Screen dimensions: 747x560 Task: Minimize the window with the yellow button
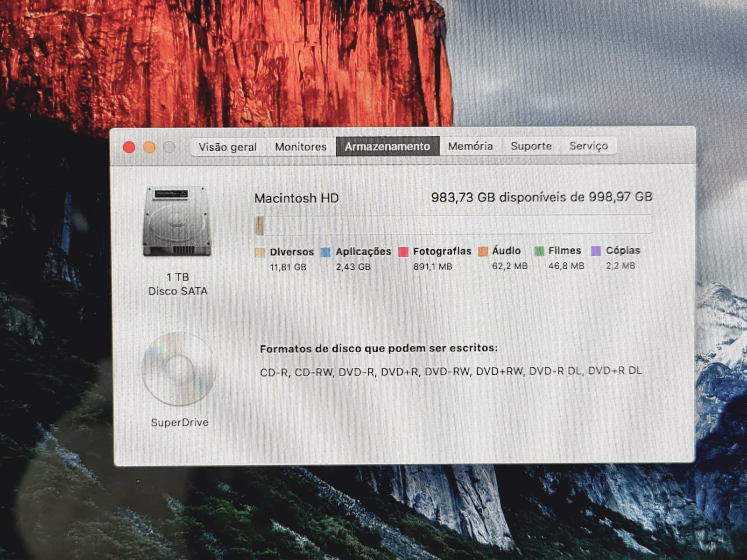[149, 147]
